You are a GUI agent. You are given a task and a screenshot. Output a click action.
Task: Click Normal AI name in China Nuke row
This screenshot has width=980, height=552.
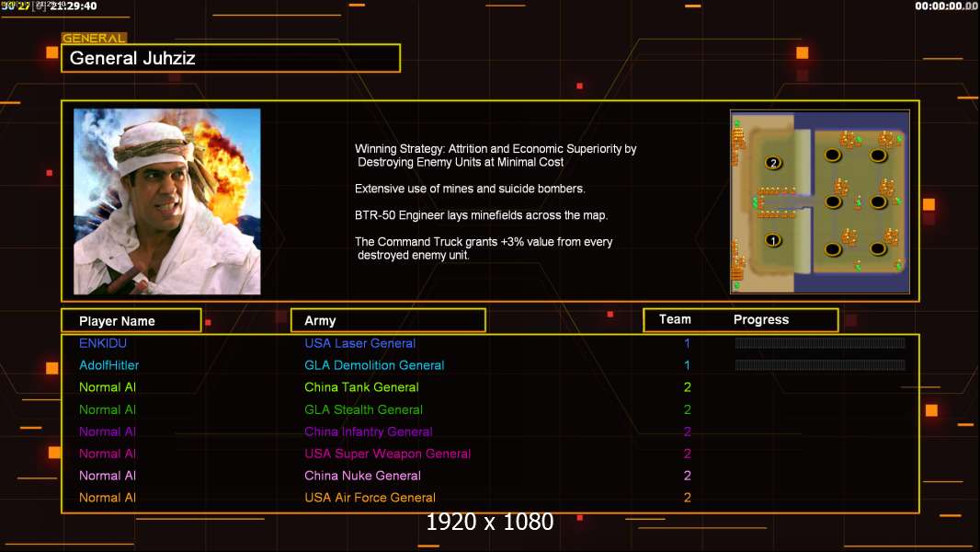coord(108,476)
